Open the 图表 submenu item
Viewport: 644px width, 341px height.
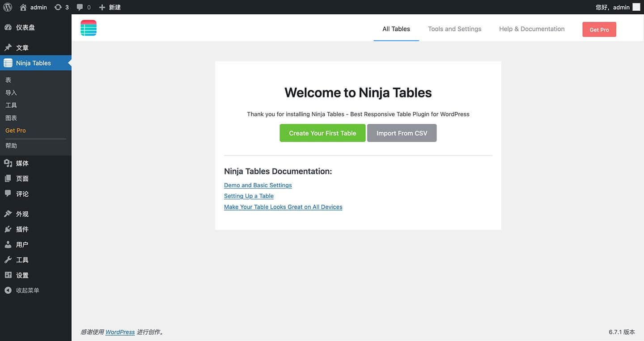click(x=11, y=118)
